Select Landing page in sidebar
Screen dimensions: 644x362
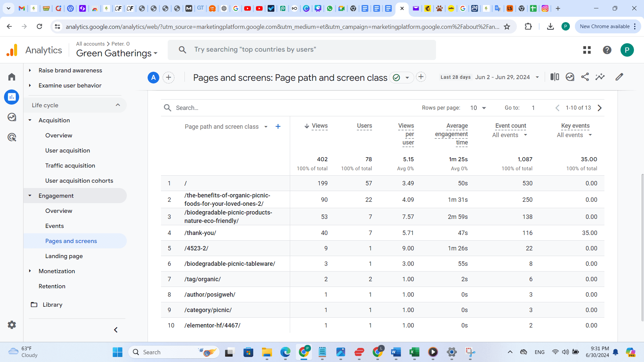tap(64, 256)
